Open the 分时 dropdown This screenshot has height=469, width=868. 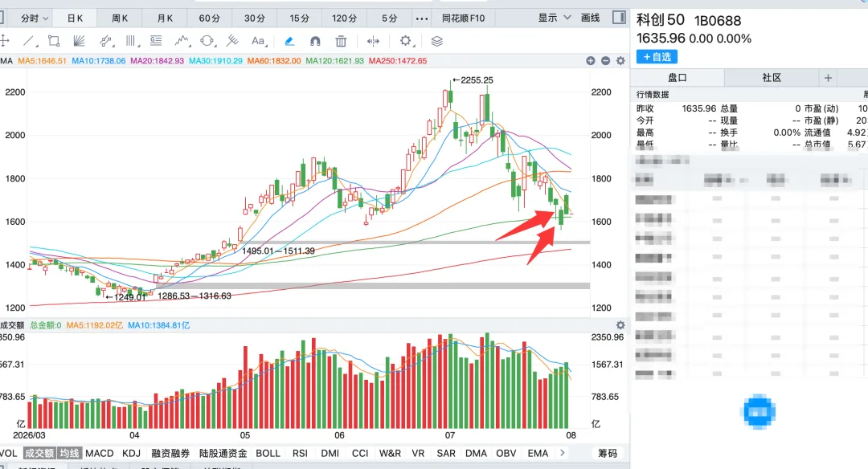point(35,18)
